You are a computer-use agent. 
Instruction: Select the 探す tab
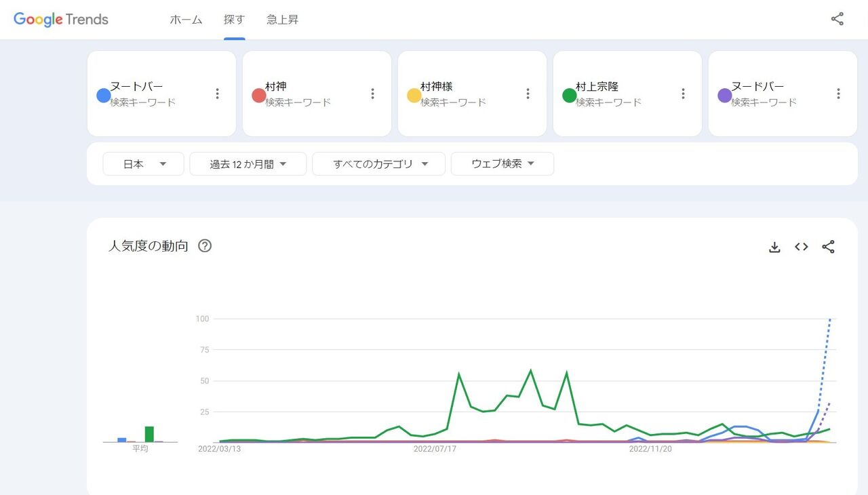235,20
